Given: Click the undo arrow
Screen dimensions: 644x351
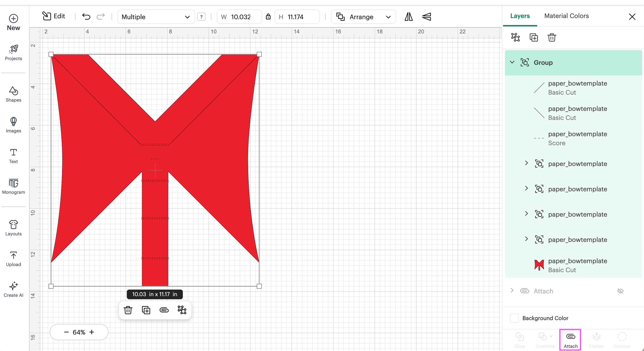Looking at the screenshot, I should (86, 17).
